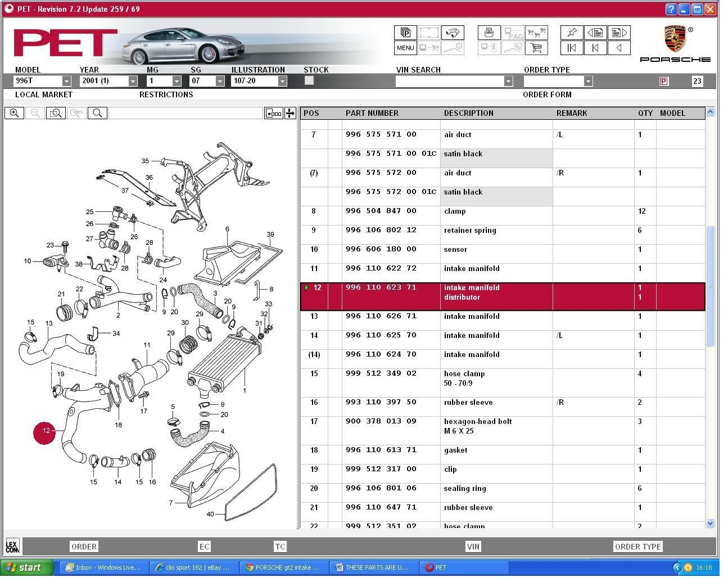The image size is (728, 586).
Task: Click the plain left-arrow back icon
Action: (619, 48)
